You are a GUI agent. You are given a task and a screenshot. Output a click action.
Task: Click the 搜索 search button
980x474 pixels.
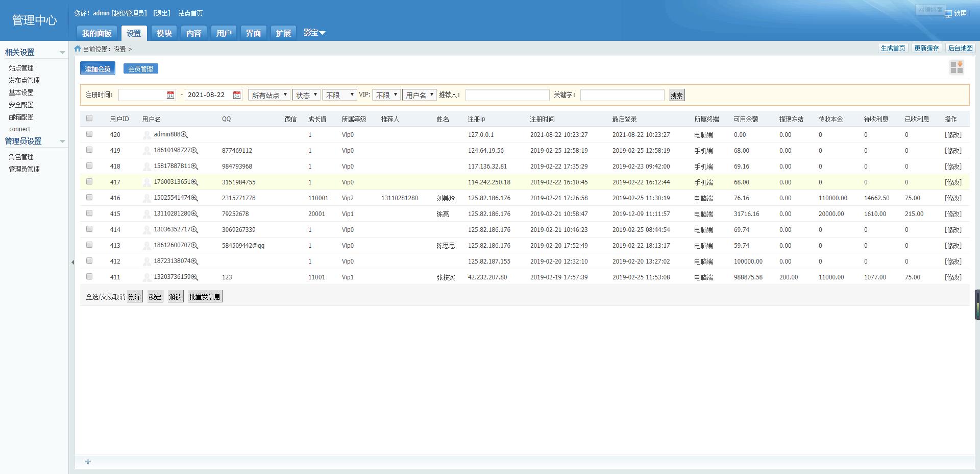(677, 95)
